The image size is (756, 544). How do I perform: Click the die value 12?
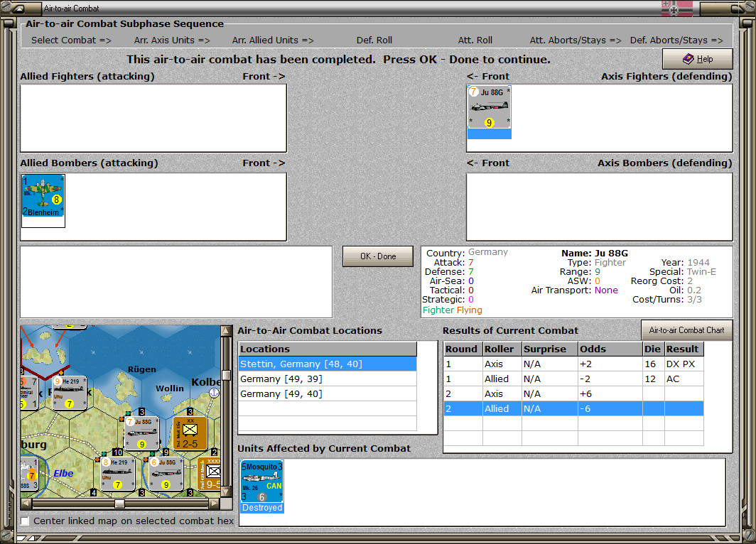coord(653,379)
